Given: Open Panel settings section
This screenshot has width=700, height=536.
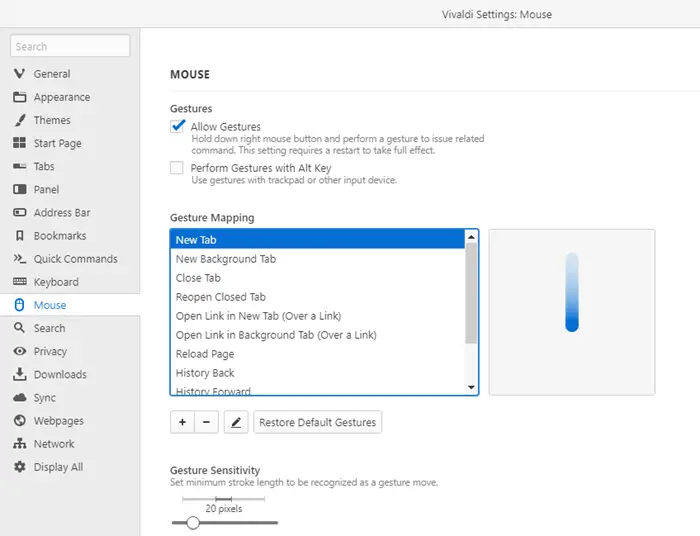Looking at the screenshot, I should click(46, 190).
